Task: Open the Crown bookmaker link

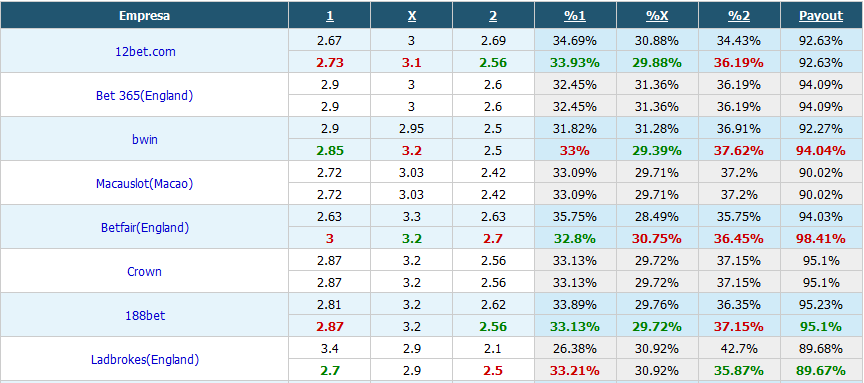Action: (x=144, y=272)
